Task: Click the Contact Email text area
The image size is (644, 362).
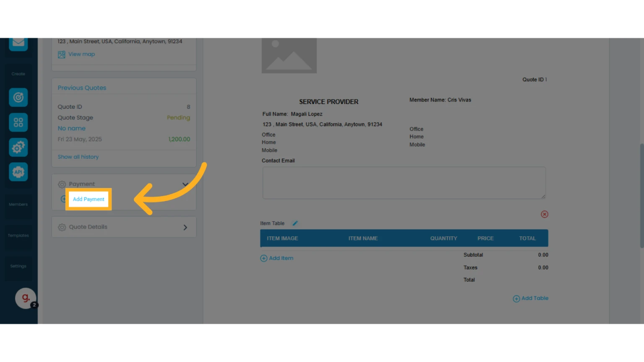Action: tap(404, 183)
